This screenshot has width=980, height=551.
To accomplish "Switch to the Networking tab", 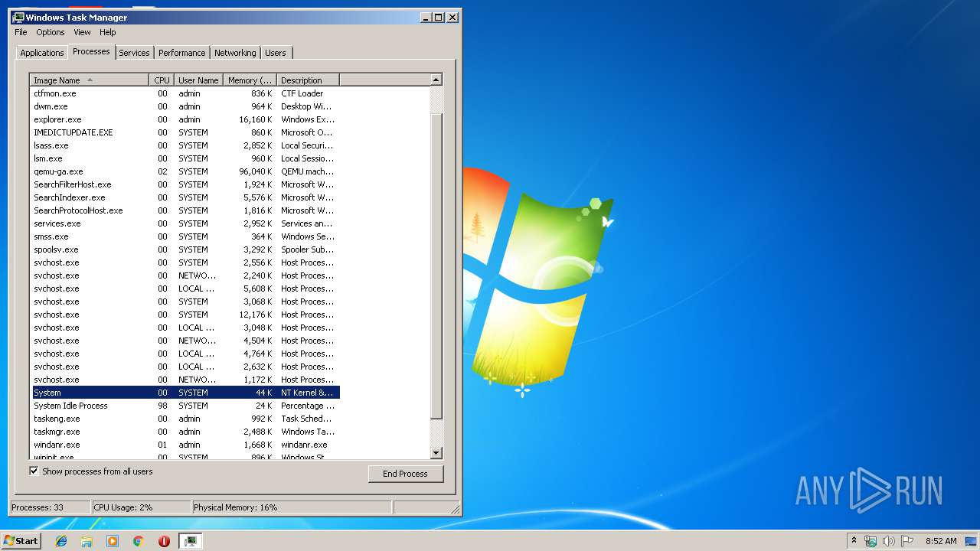I will pos(235,53).
